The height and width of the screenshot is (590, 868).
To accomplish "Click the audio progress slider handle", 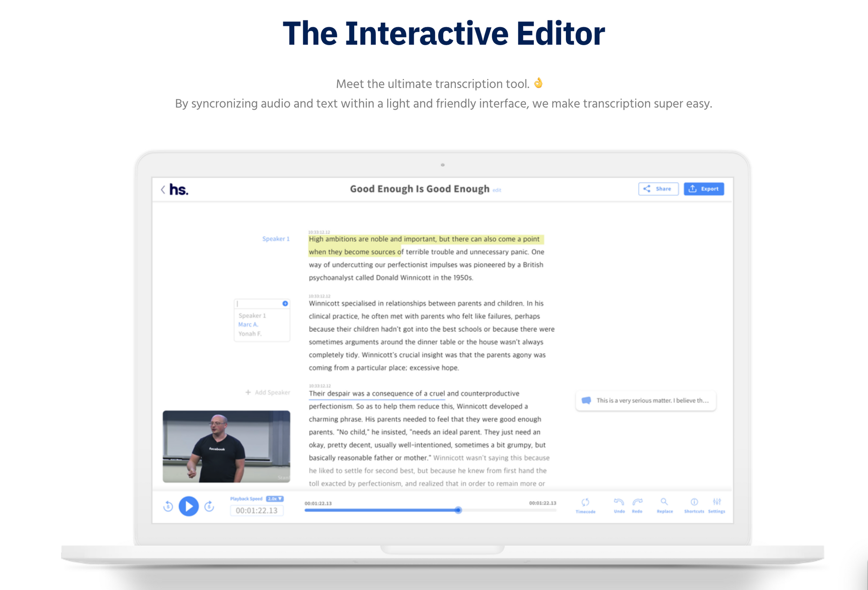I will 458,510.
